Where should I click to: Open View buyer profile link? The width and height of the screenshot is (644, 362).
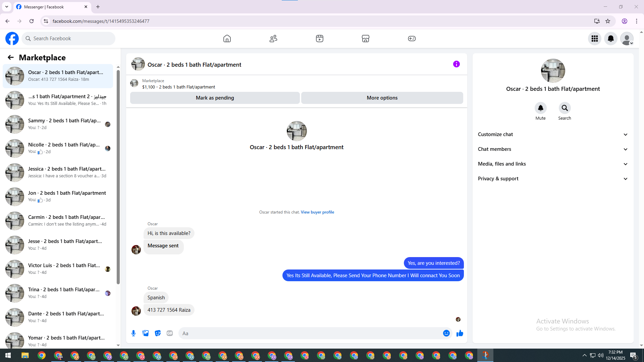coord(317,212)
